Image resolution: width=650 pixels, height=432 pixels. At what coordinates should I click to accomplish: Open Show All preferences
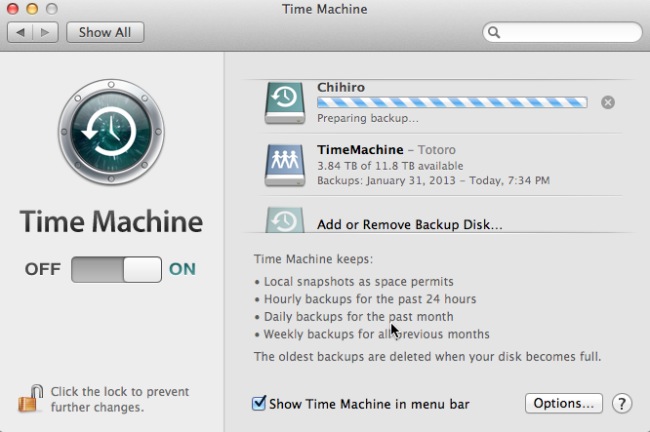click(x=105, y=32)
